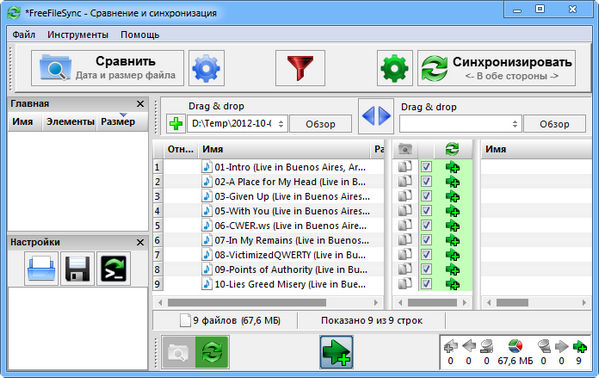Click the category icon for row 6

(x=405, y=240)
